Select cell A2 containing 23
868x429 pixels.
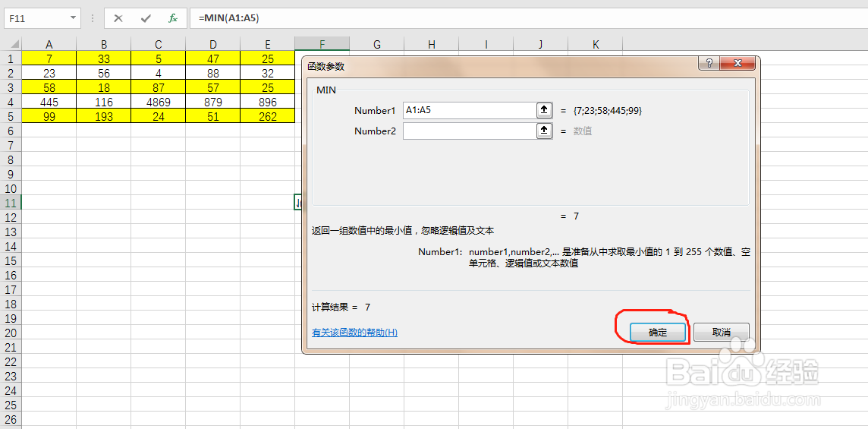coord(49,73)
